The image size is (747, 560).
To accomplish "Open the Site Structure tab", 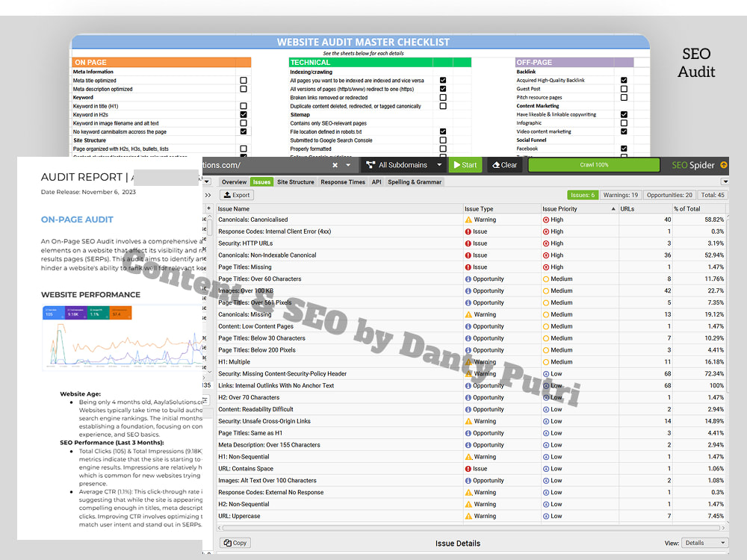I will point(295,182).
